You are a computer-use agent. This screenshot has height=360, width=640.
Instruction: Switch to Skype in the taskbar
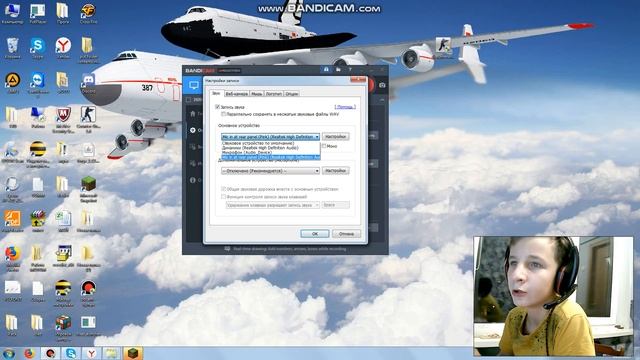[71, 353]
